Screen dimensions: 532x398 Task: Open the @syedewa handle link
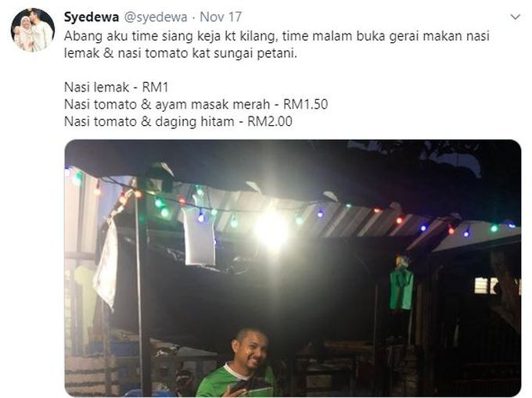click(156, 17)
